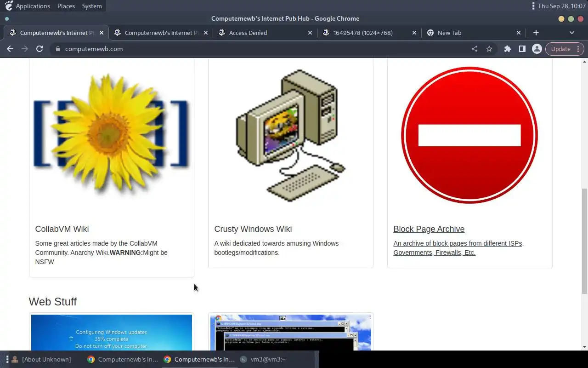Click the page vertical scrollbar thumb
This screenshot has width=588, height=368.
(x=584, y=241)
